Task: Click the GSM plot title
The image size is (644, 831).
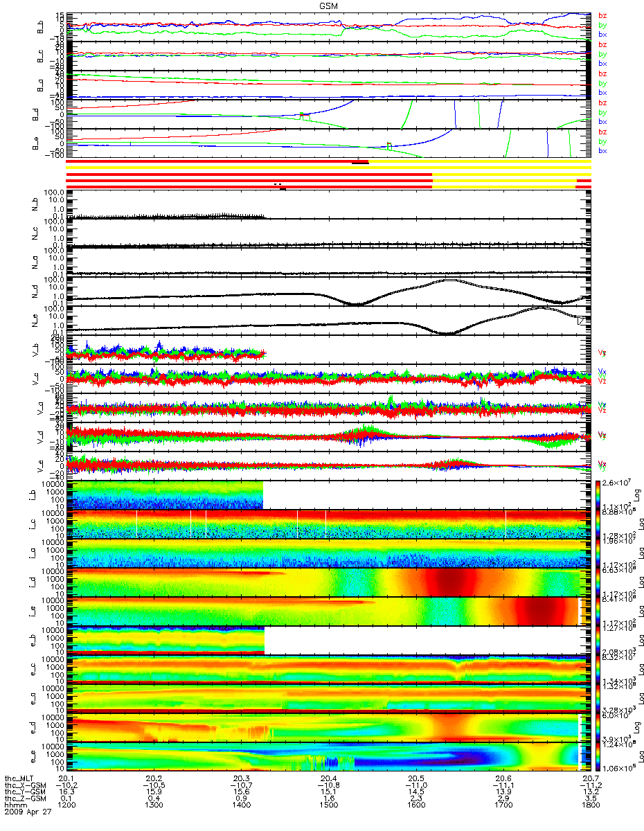Action: pyautogui.click(x=329, y=6)
